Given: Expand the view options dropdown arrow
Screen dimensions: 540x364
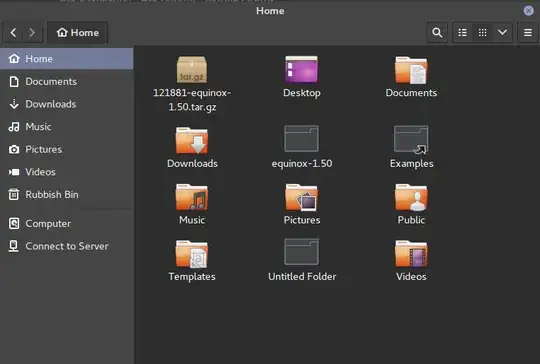Looking at the screenshot, I should [502, 33].
